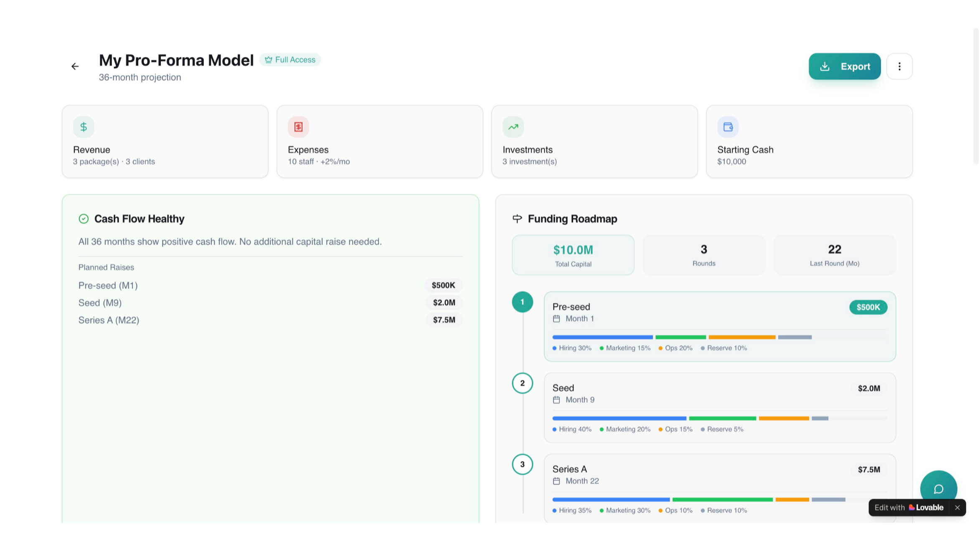Click the back arrow icon
Viewport: 980px width, 551px height.
coord(75,66)
